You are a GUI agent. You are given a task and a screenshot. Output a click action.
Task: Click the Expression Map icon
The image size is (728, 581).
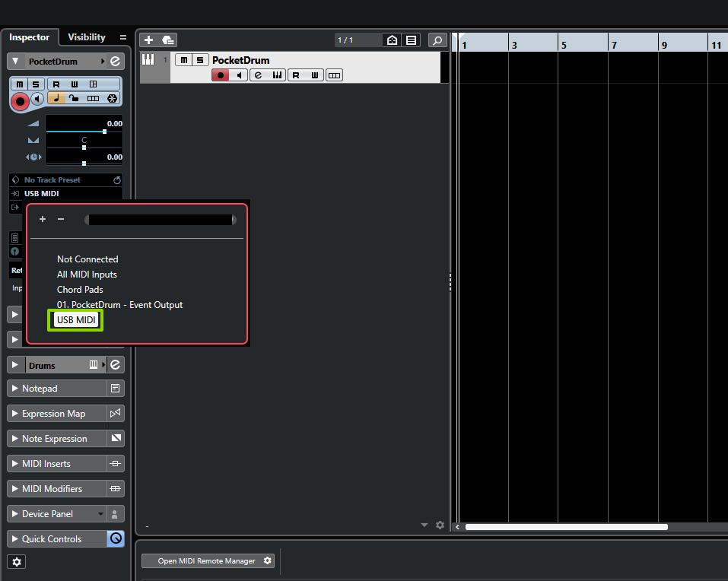[x=116, y=414]
